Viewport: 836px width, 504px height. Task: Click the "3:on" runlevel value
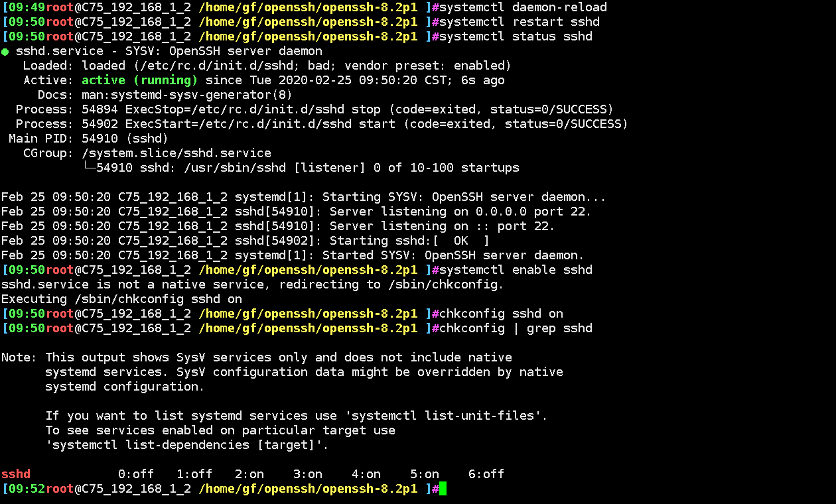tap(308, 474)
